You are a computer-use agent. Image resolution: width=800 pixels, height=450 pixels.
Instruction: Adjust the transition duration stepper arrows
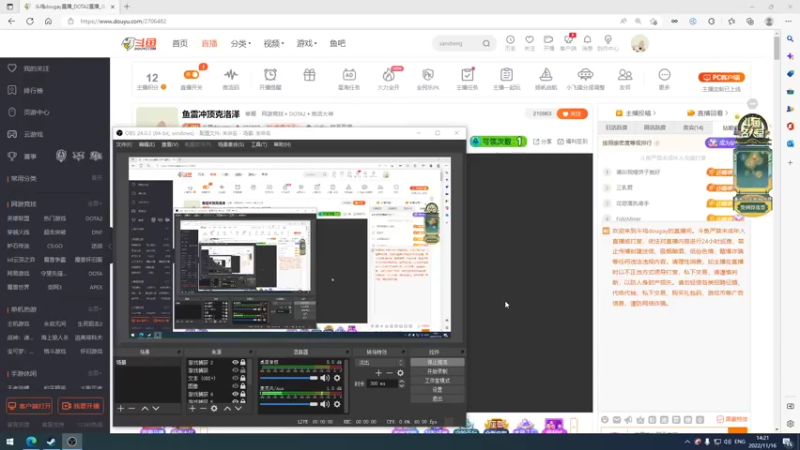coord(402,383)
